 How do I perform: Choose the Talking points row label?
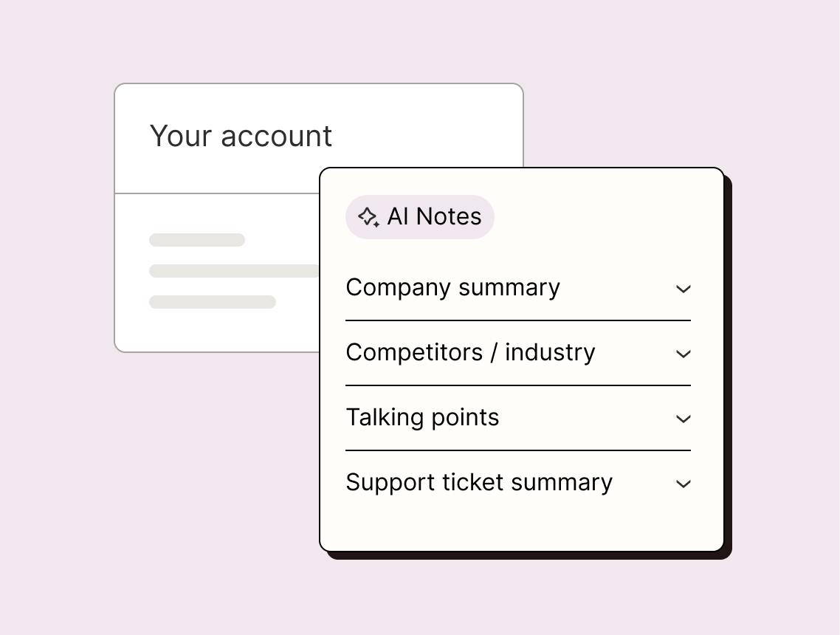[422, 417]
